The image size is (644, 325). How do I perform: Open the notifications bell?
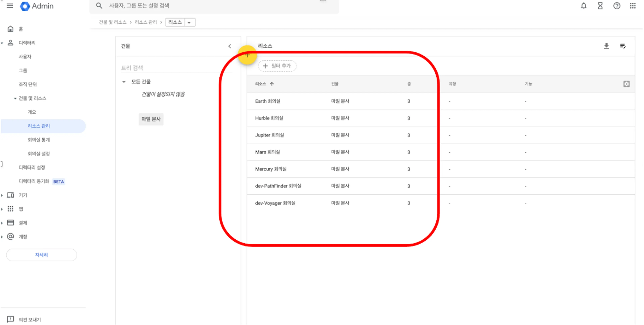(x=583, y=6)
